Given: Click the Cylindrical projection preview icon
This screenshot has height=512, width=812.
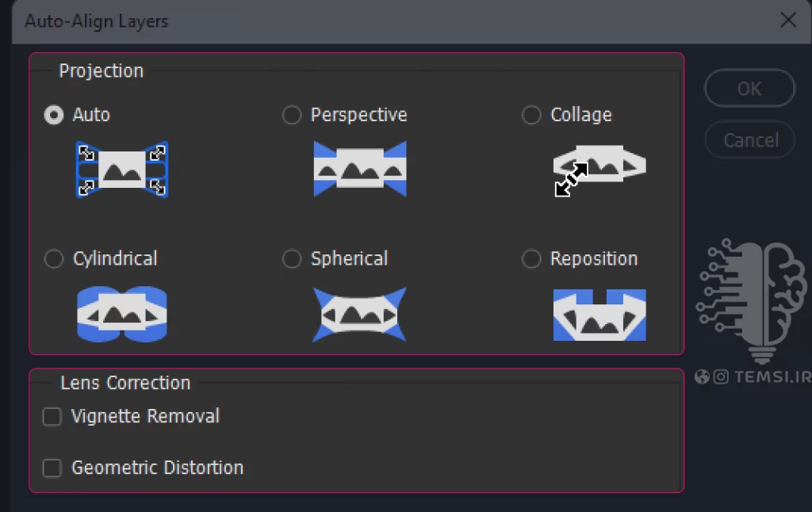Looking at the screenshot, I should point(122,314).
